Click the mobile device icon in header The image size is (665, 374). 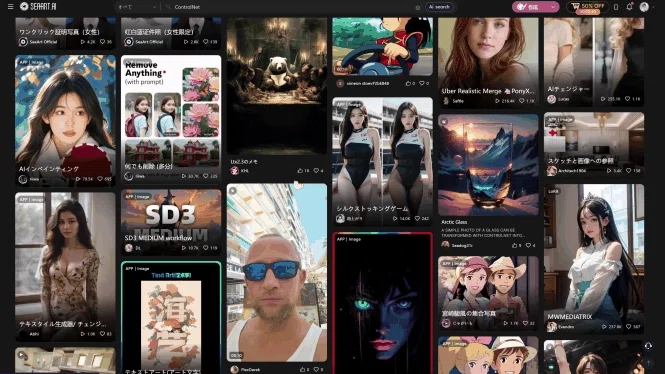coord(616,7)
